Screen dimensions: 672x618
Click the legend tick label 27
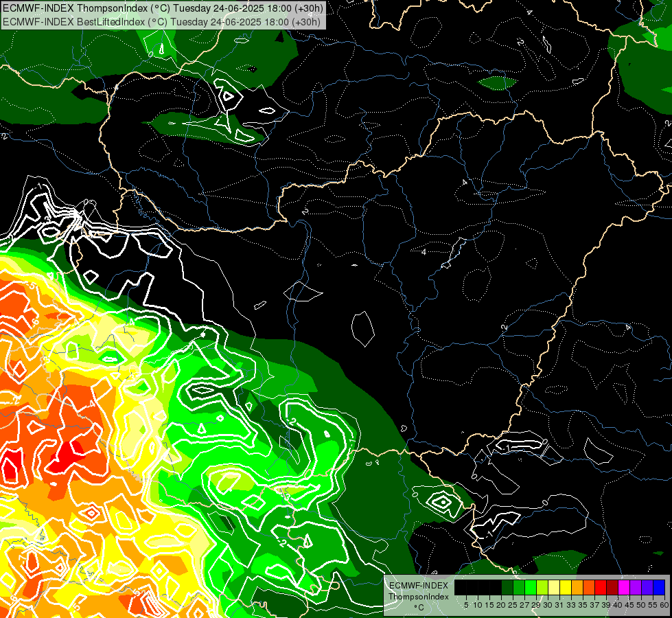(x=524, y=605)
